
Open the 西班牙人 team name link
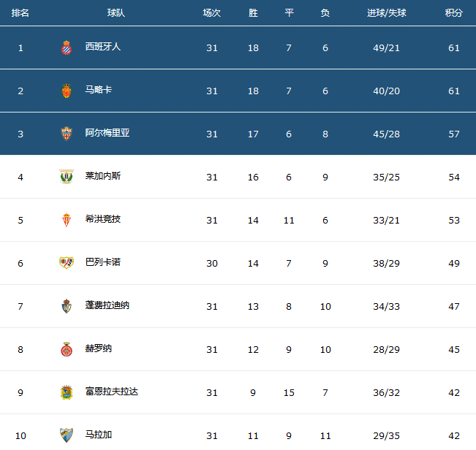pos(102,47)
